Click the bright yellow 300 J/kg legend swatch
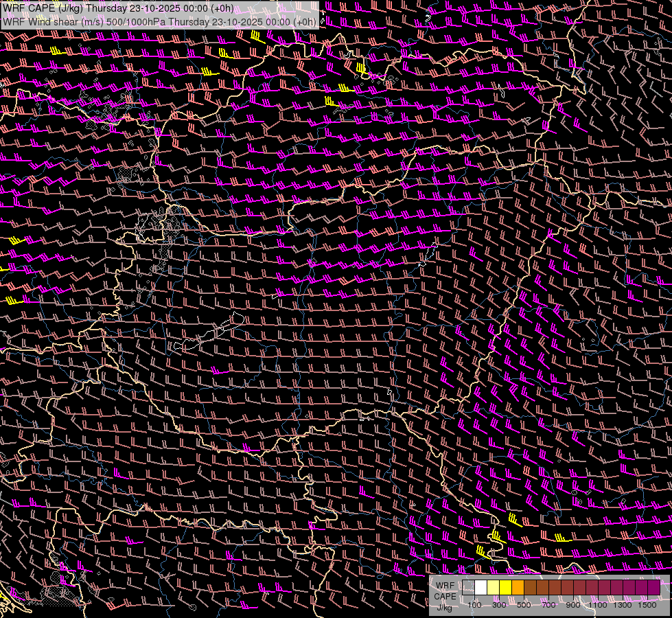The height and width of the screenshot is (618, 672). (x=505, y=588)
